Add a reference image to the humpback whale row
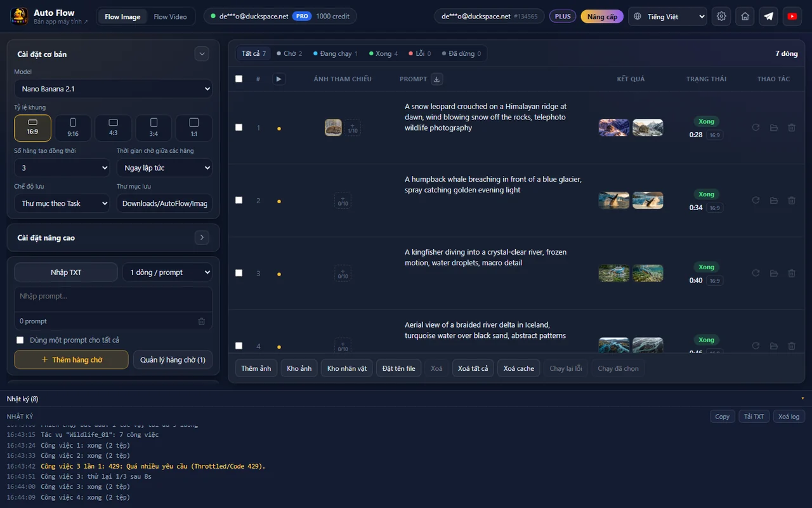812x508 pixels. (x=343, y=201)
